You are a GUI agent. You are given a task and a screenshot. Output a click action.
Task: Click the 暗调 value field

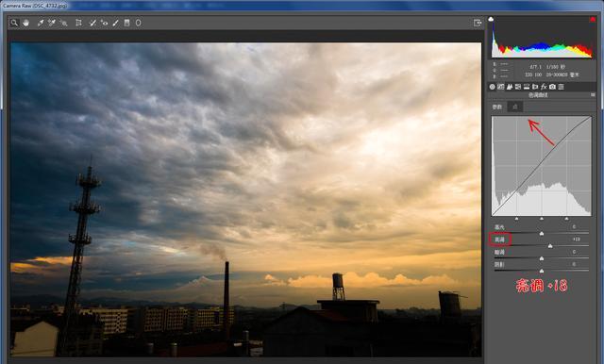(574, 252)
